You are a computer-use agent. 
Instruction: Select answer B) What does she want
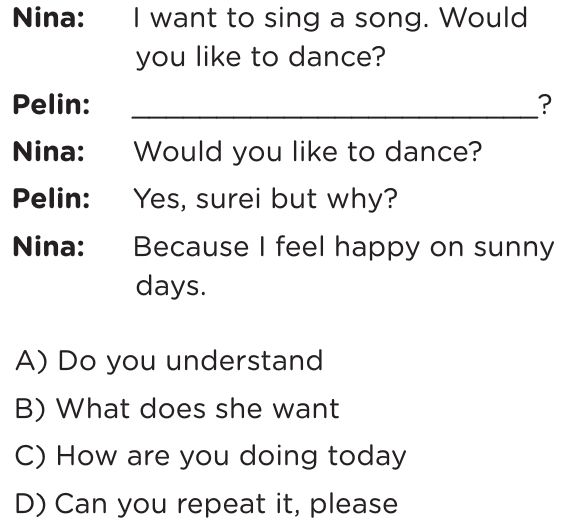click(177, 409)
